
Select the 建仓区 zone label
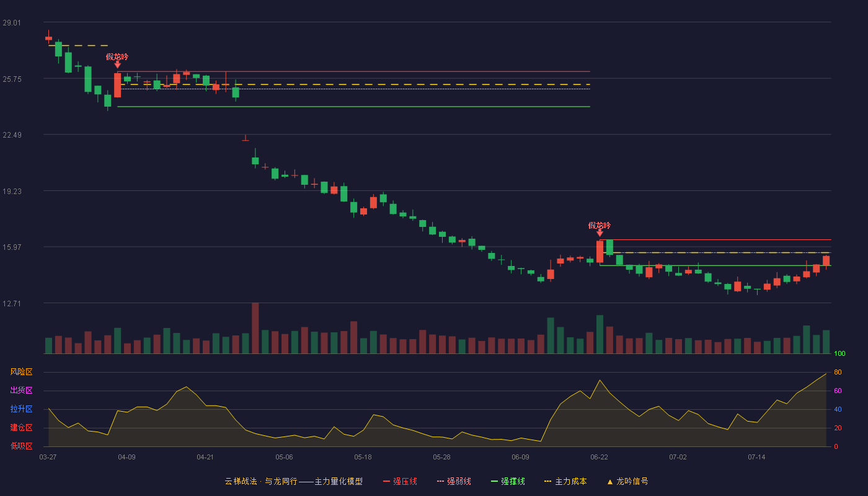(21, 428)
